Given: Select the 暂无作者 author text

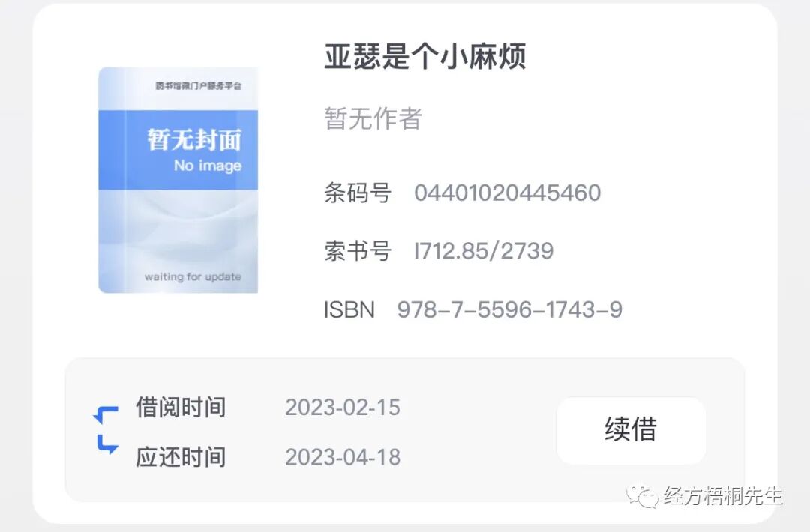Looking at the screenshot, I should [x=373, y=118].
